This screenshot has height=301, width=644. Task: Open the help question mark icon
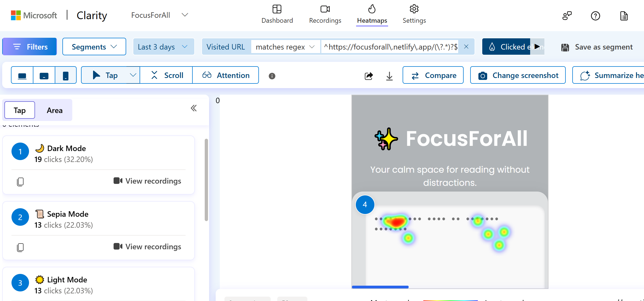pyautogui.click(x=595, y=16)
